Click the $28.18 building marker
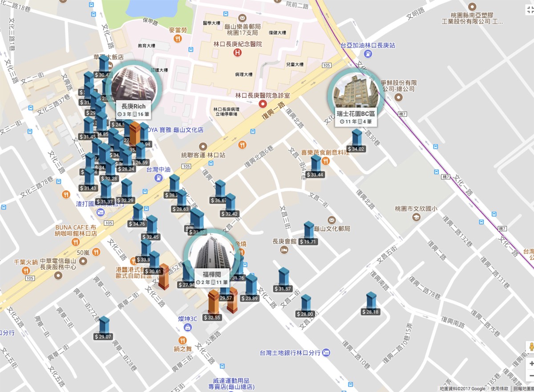The width and height of the screenshot is (534, 392). (371, 304)
